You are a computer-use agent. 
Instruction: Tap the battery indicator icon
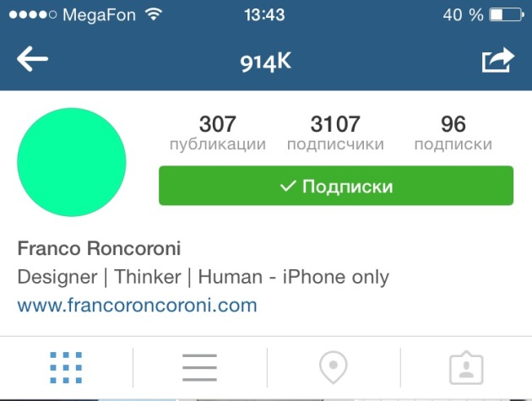[507, 15]
